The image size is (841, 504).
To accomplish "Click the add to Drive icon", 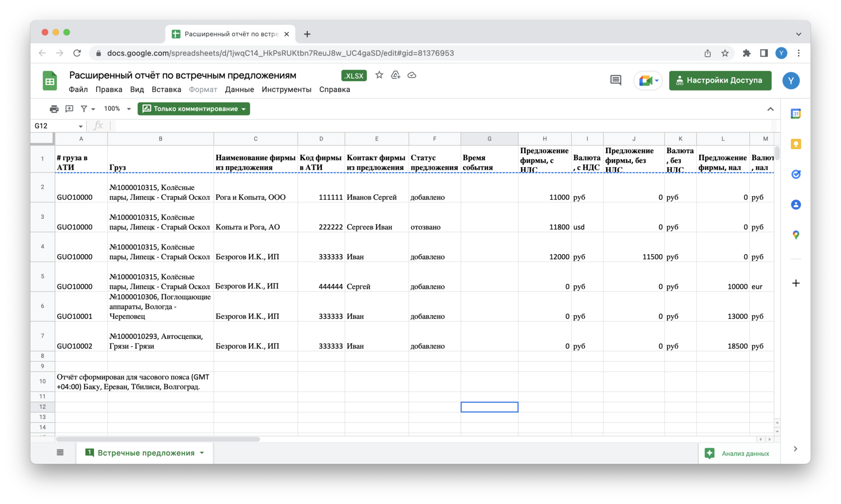I will [395, 75].
